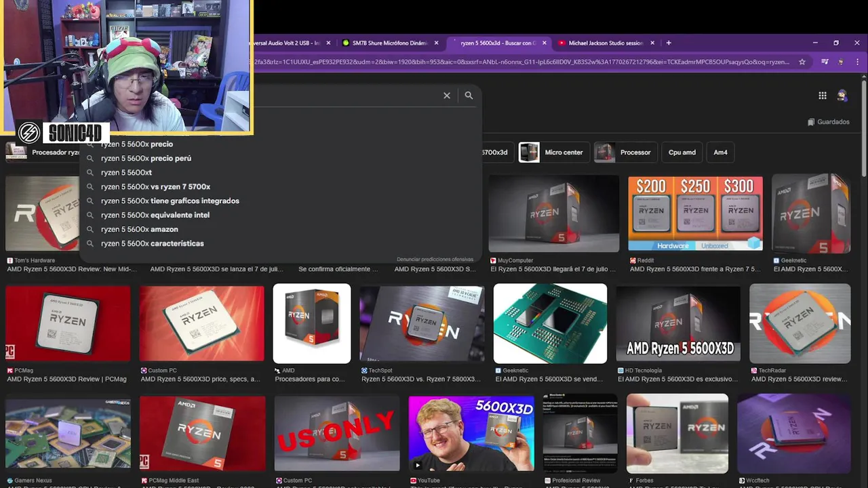This screenshot has width=868, height=488.
Task: Click Denunciar predicciones ofensivas link
Action: click(x=435, y=259)
